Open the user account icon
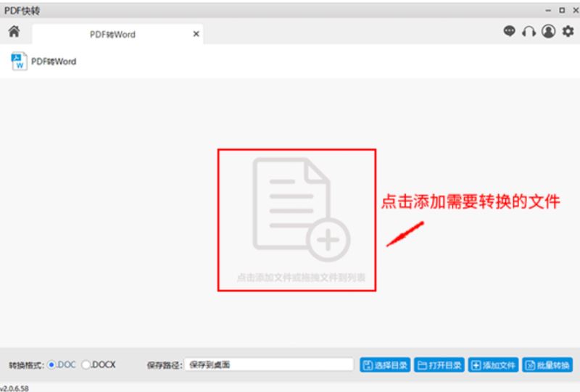Screen dimensions: 580x392 click(x=549, y=31)
